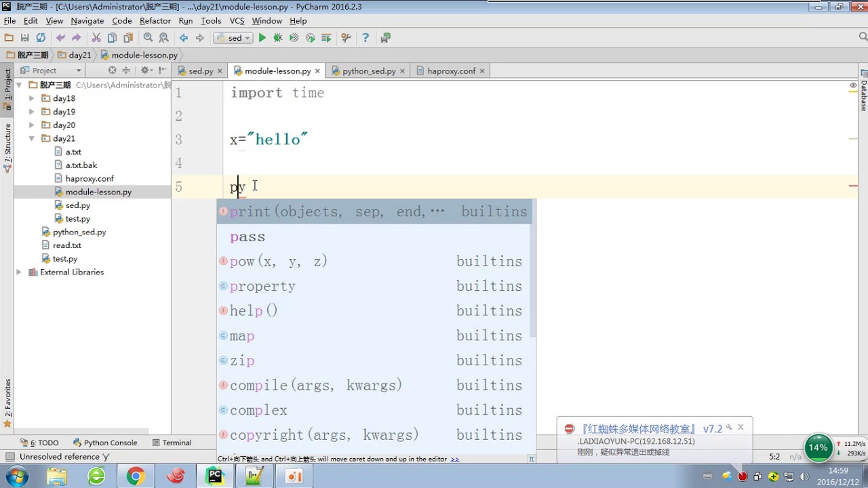Click Scroll from Source target icon
The width and height of the screenshot is (868, 488).
(112, 70)
